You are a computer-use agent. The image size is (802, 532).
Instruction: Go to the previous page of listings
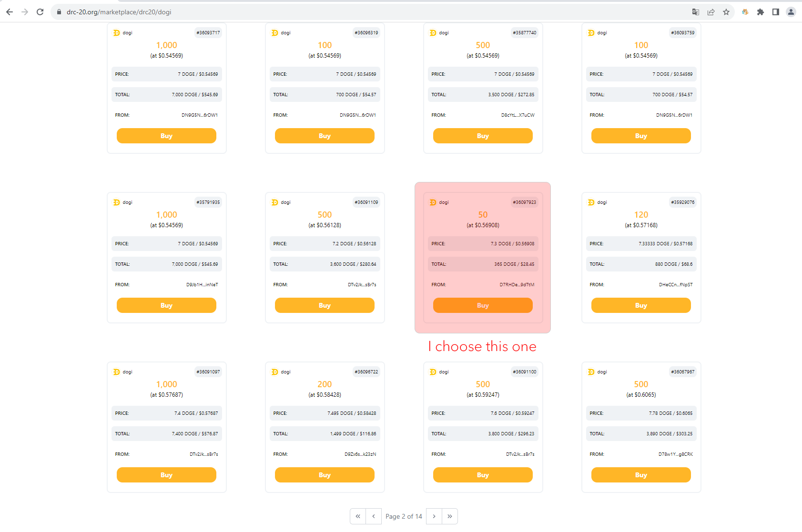click(374, 516)
